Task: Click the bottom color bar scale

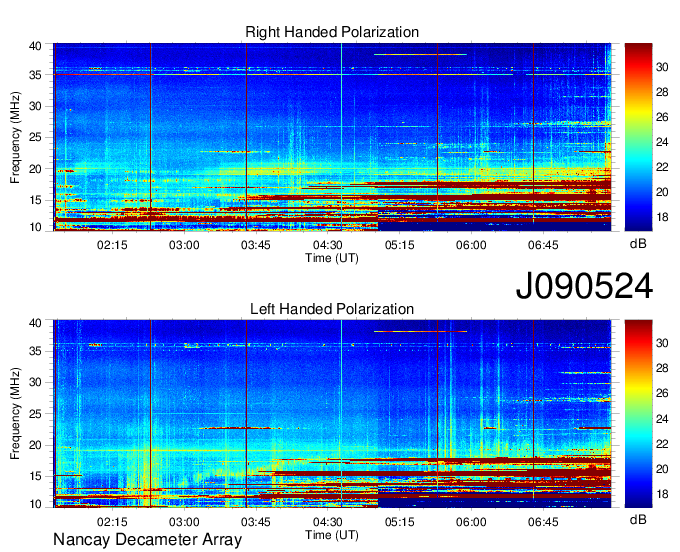Action: tap(638, 414)
